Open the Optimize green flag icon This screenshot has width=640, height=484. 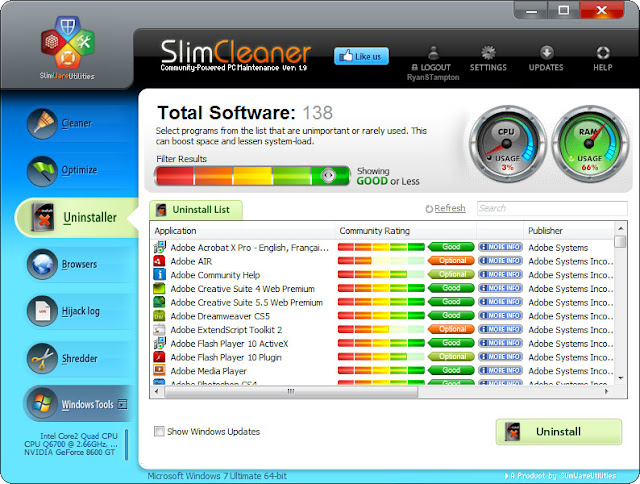(42, 171)
